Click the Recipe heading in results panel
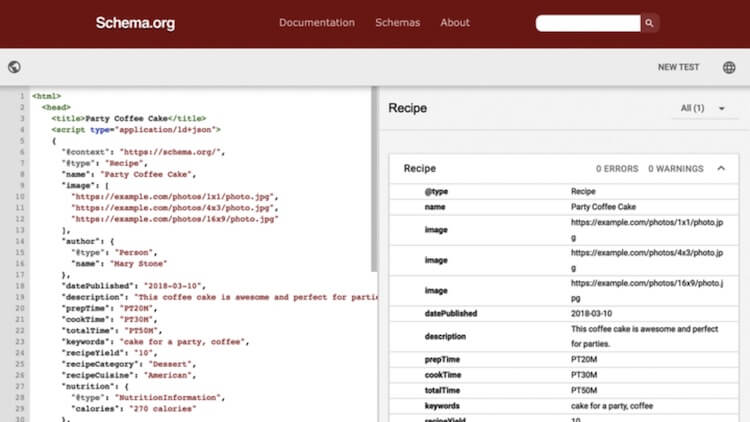The image size is (750, 422). point(408,108)
